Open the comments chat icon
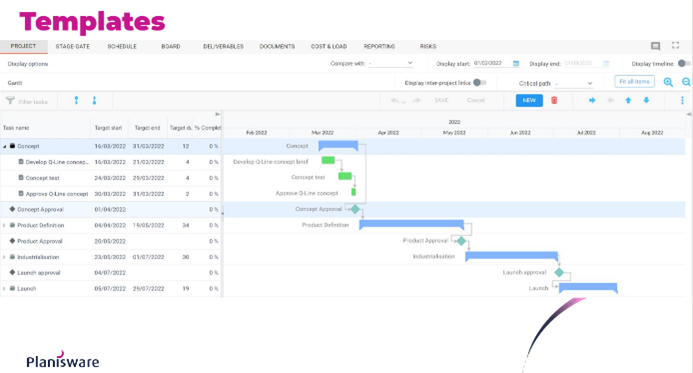This screenshot has height=373, width=693. point(655,46)
